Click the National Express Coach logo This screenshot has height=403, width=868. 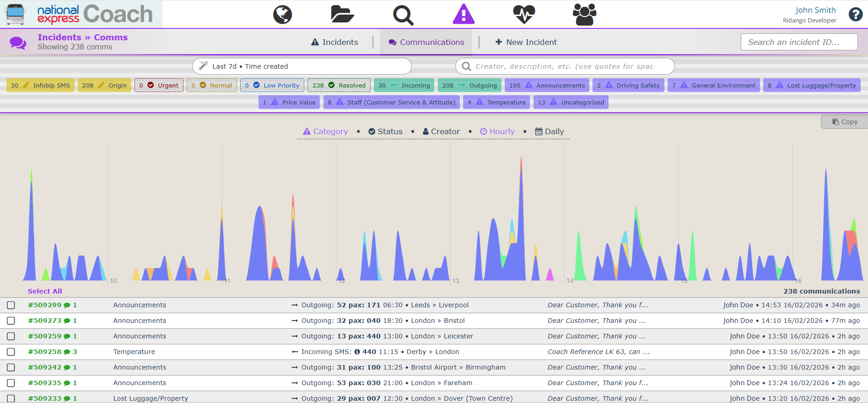pyautogui.click(x=81, y=14)
